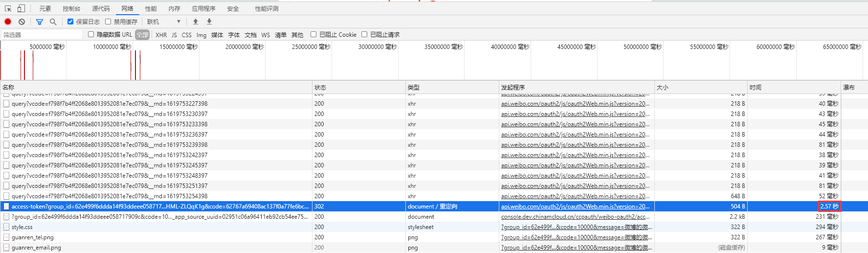The height and width of the screenshot is (253, 868).
Task: Open network search with magnifier icon
Action: (53, 22)
